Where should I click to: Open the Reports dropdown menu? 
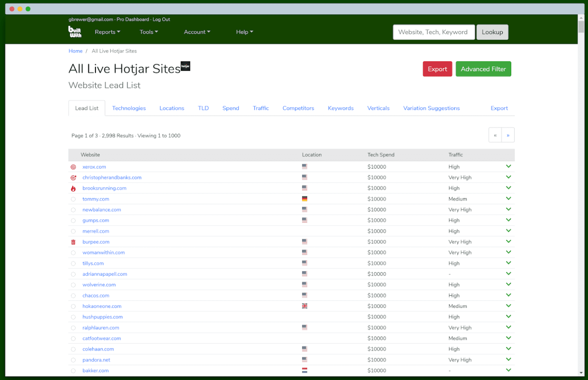[107, 32]
